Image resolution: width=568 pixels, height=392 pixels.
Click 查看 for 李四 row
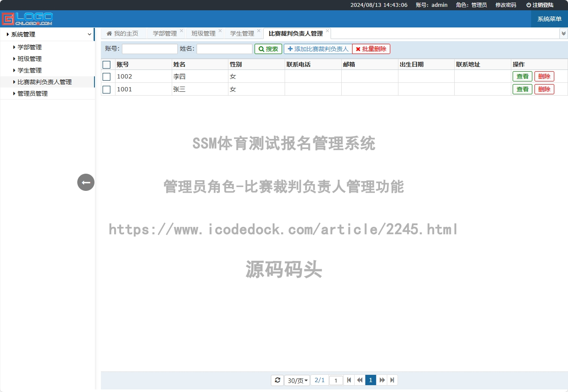point(522,76)
